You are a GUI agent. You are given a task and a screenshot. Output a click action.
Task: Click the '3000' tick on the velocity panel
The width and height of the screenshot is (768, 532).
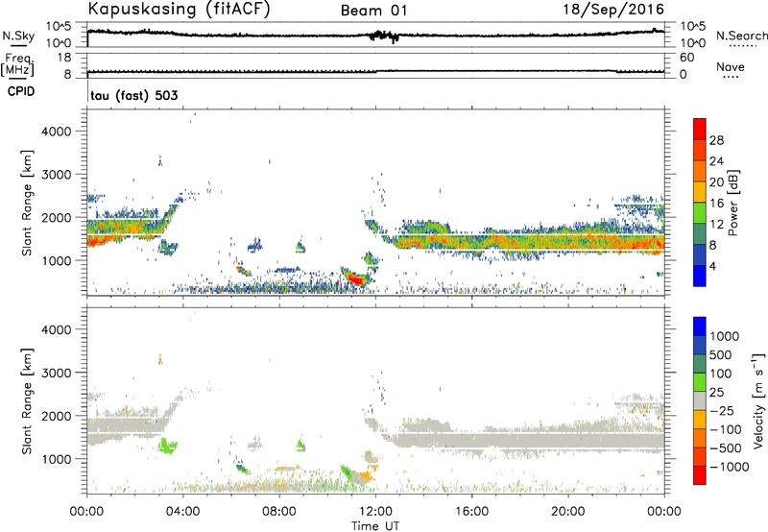coord(57,373)
